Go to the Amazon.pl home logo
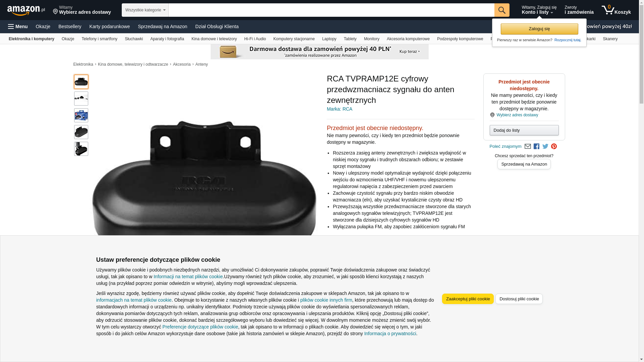Screen dimensions: 644x362 pos(26,10)
